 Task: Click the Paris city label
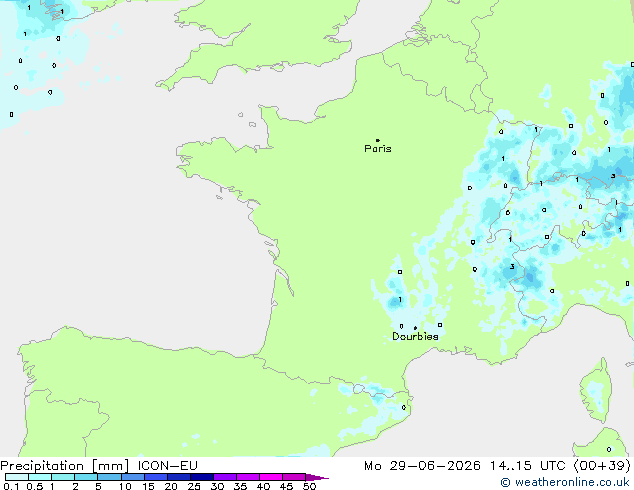click(x=378, y=149)
